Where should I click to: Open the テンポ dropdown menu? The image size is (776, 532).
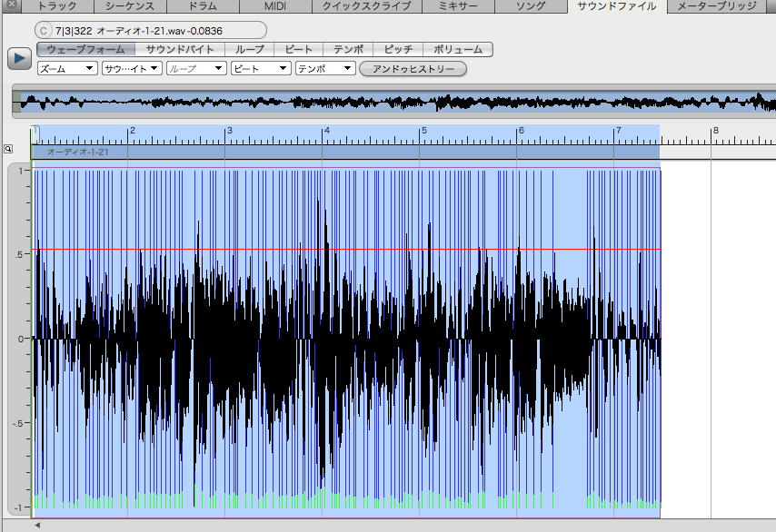[325, 69]
